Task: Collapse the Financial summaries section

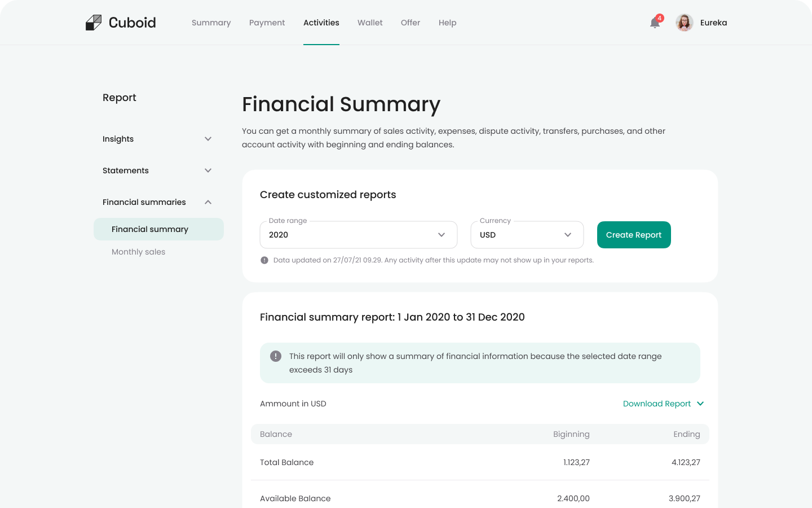Action: click(208, 202)
